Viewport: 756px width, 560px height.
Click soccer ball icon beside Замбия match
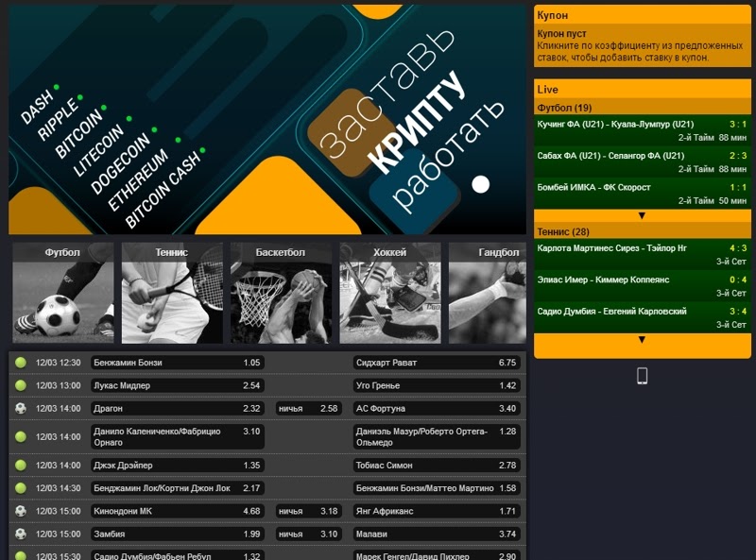[21, 535]
